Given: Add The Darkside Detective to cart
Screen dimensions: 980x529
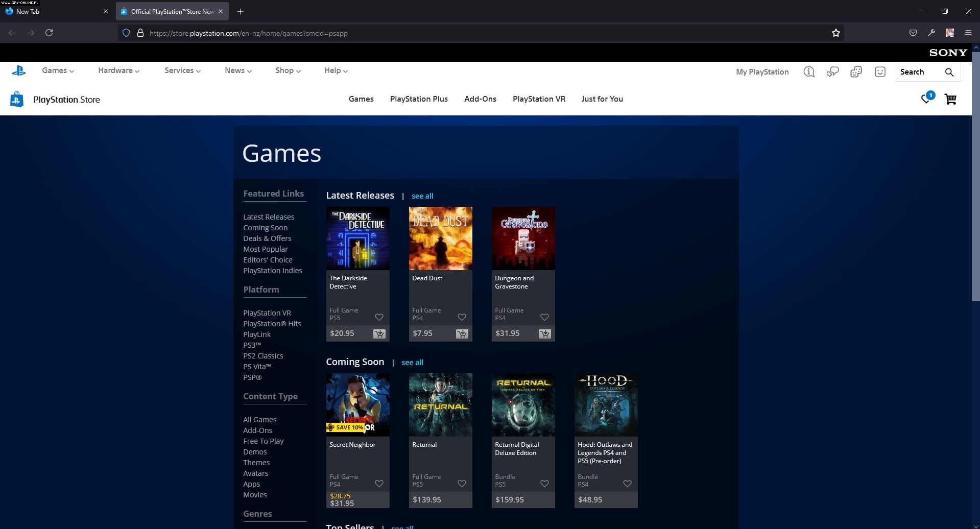Looking at the screenshot, I should [379, 333].
